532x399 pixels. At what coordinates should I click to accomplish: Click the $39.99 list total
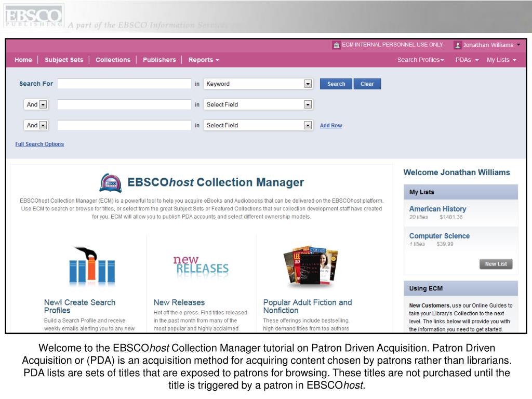click(445, 244)
